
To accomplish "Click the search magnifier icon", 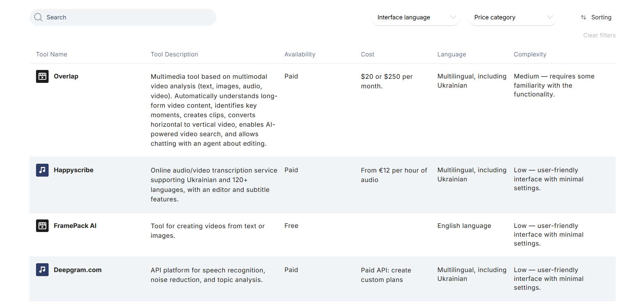I will pos(38,17).
